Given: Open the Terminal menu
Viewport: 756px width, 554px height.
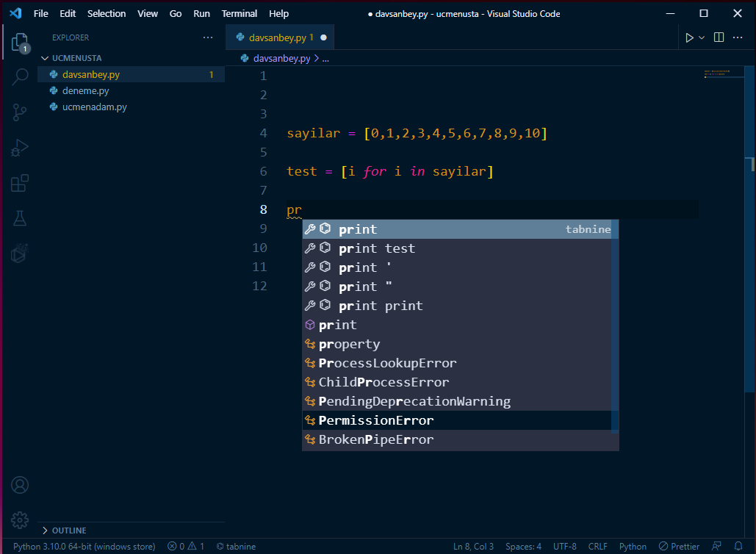Looking at the screenshot, I should point(240,13).
